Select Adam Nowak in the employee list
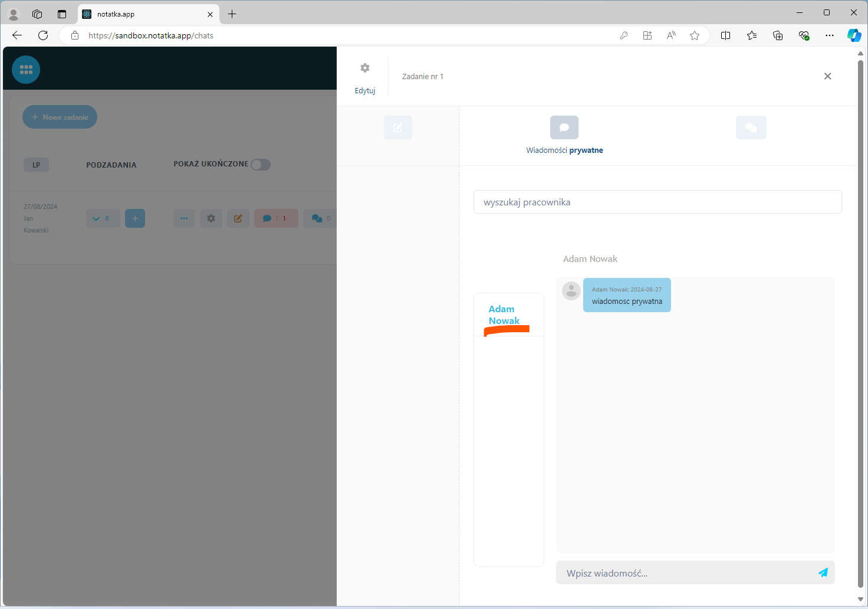 [x=504, y=315]
